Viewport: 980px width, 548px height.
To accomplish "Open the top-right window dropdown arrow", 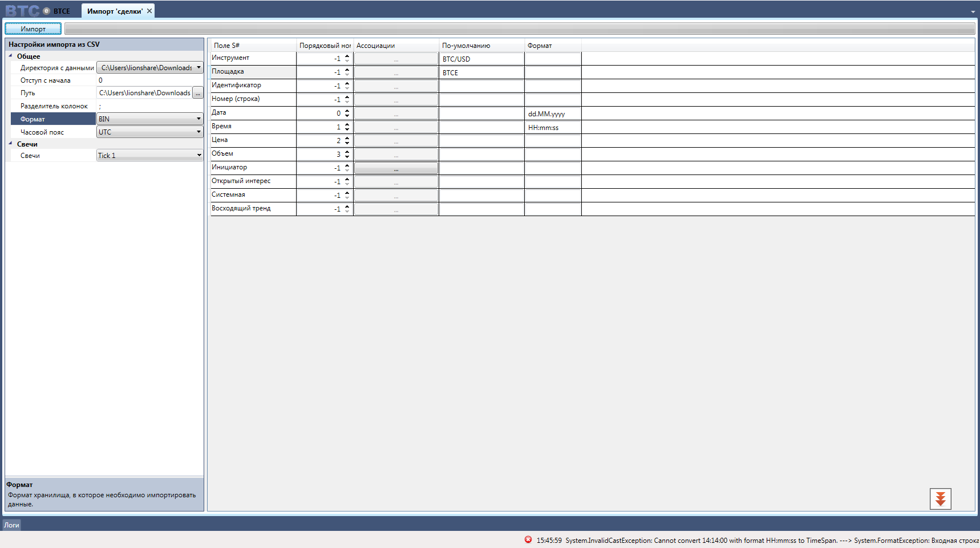I will point(973,11).
